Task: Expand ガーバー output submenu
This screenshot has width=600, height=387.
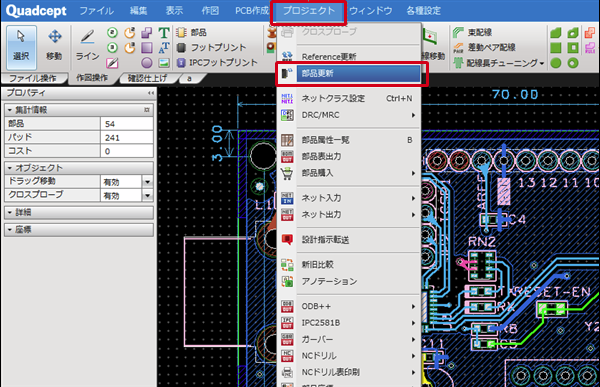Action: [x=350, y=340]
